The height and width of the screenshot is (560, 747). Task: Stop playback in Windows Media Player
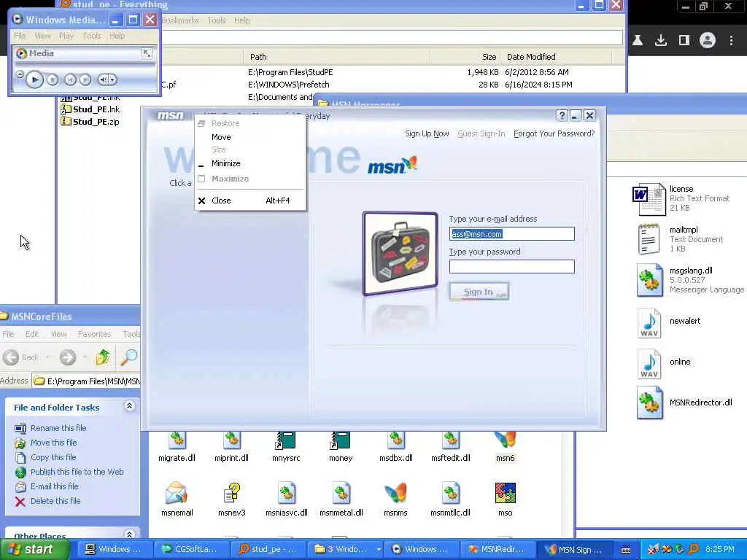(x=53, y=80)
